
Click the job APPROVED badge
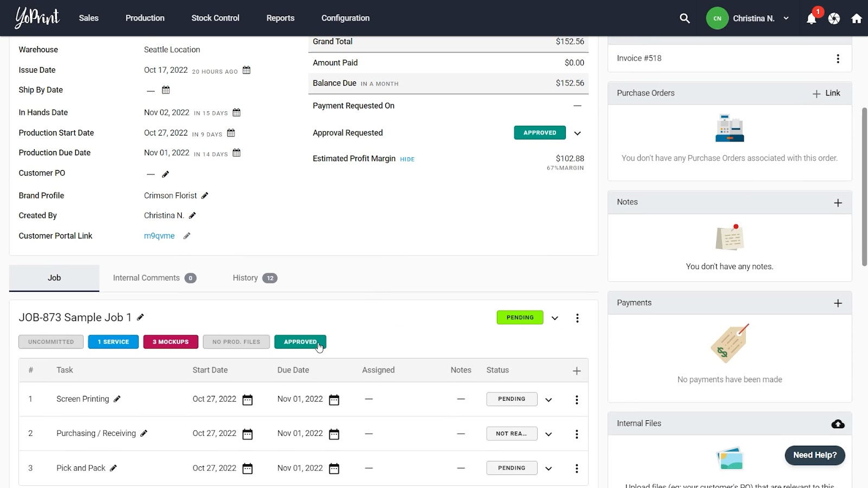click(300, 342)
